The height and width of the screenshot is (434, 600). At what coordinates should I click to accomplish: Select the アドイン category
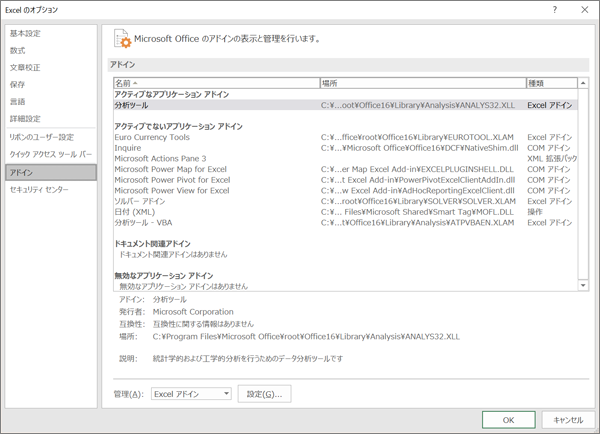(51, 173)
